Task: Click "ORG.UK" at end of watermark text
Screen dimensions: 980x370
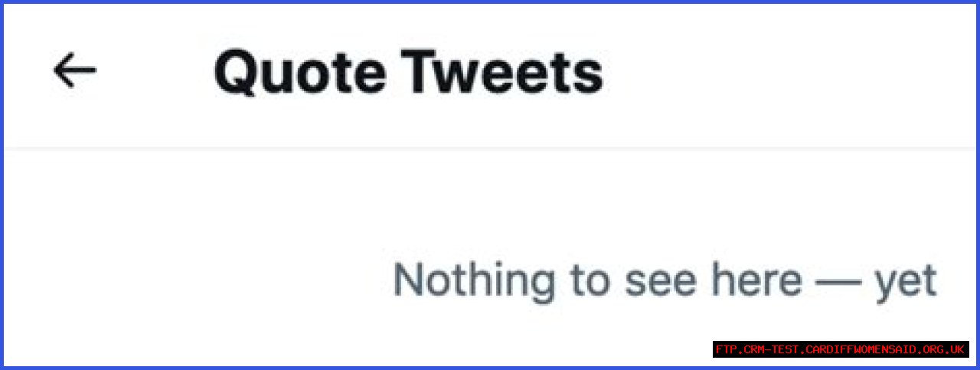Action: [x=942, y=349]
